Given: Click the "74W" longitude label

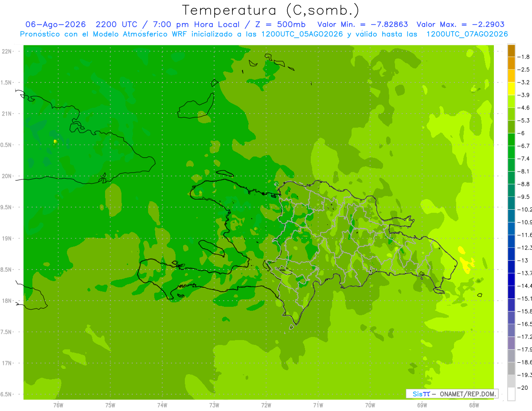Looking at the screenshot, I should [x=162, y=405].
